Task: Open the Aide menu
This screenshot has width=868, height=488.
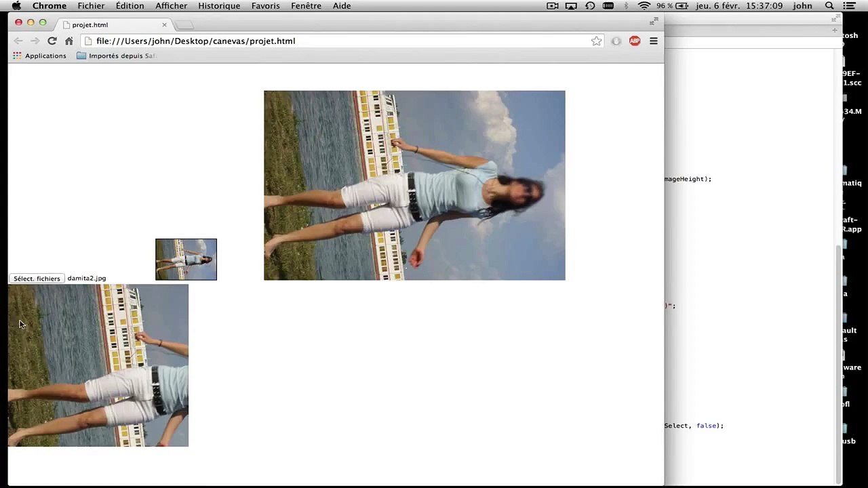Action: pos(342,6)
